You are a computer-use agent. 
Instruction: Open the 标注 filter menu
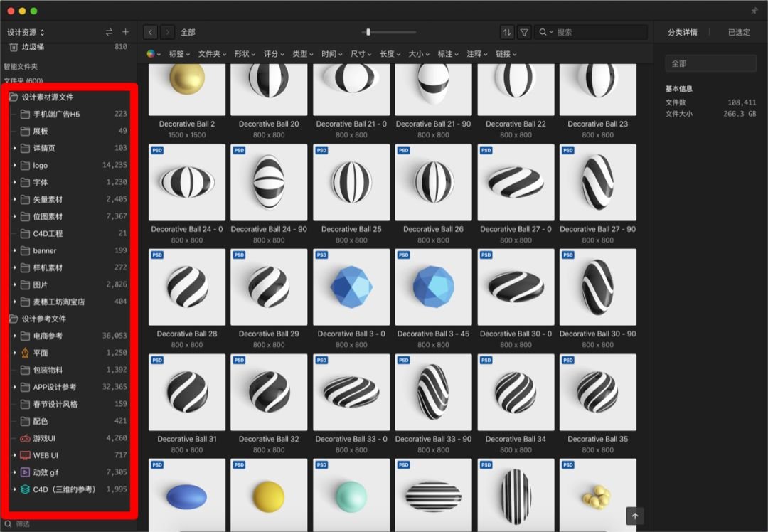[x=448, y=54]
